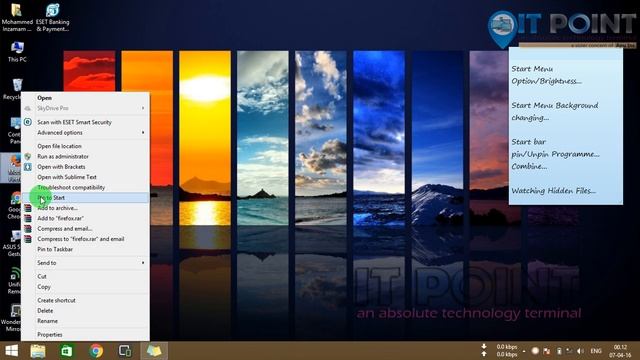Viewport: 640px width, 360px height.
Task: Click the volume speaker tray icon
Action: pos(580,351)
